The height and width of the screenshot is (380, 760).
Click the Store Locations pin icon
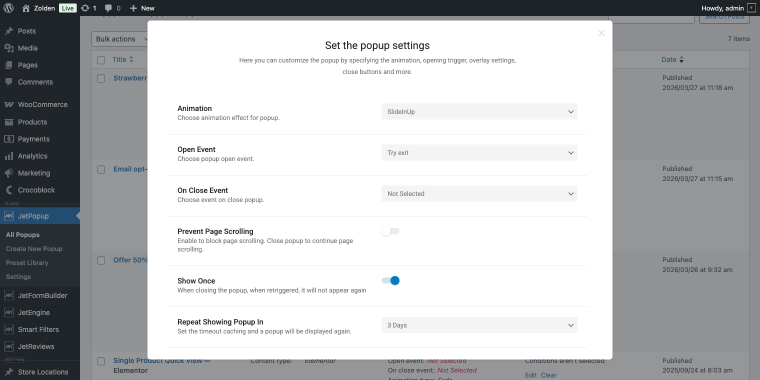(9, 372)
